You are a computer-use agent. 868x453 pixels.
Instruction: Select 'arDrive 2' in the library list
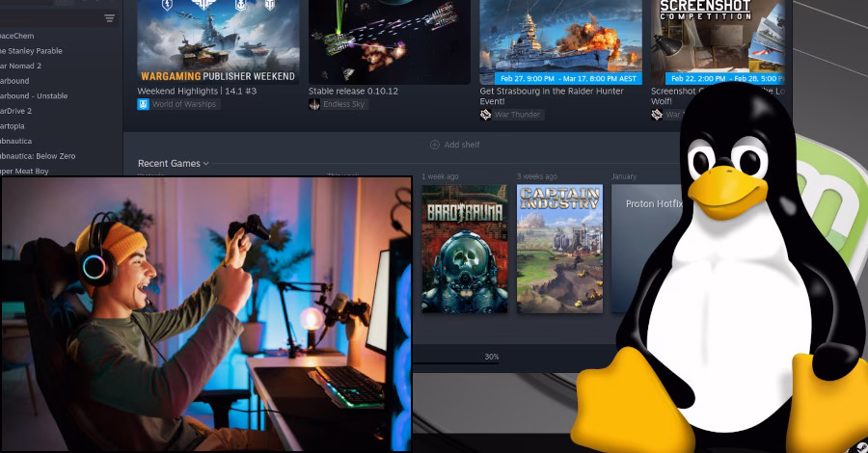coord(16,111)
